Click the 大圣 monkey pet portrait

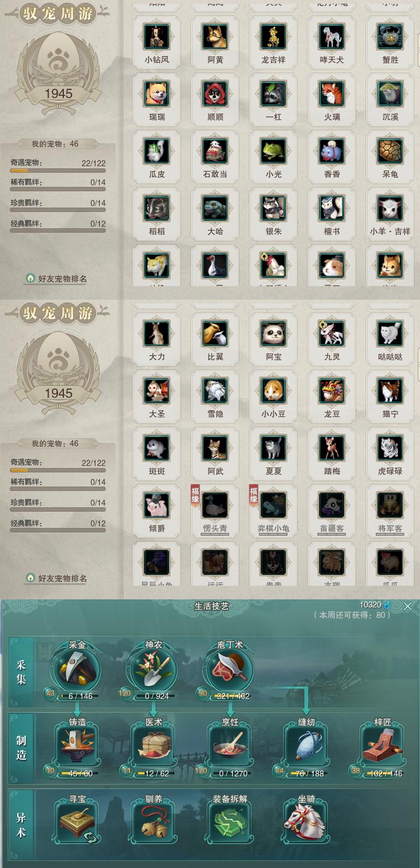[157, 391]
